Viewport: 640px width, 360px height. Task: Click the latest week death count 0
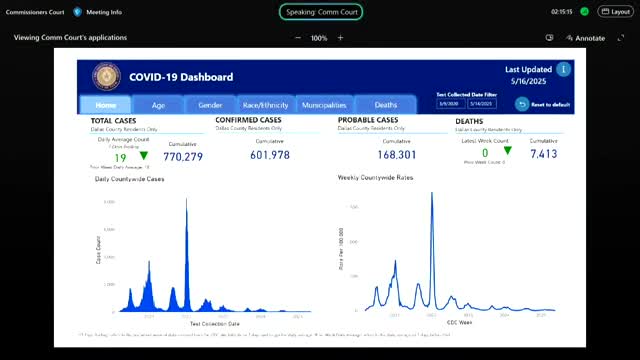pos(485,153)
